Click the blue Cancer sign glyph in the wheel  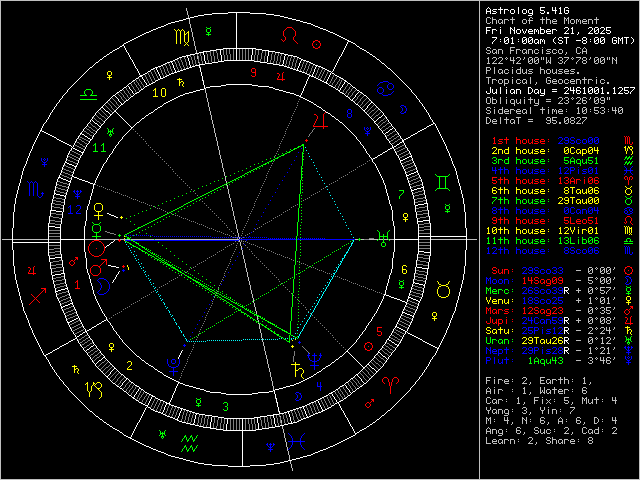click(384, 89)
